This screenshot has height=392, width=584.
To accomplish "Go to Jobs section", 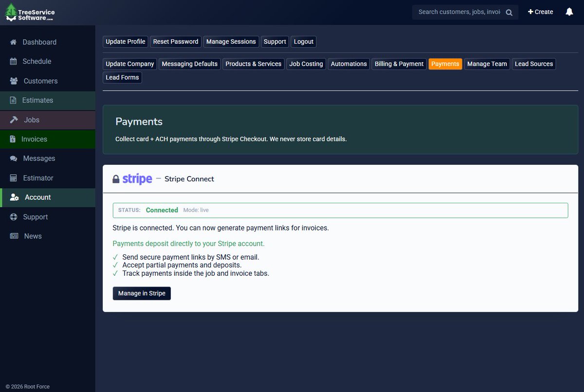I will pyautogui.click(x=48, y=120).
